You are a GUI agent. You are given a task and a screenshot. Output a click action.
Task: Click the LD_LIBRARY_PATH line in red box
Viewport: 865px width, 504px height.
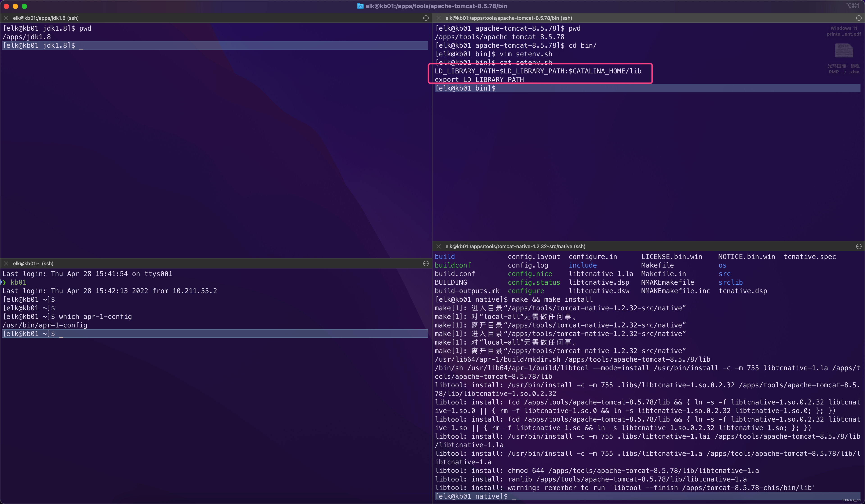coord(537,71)
